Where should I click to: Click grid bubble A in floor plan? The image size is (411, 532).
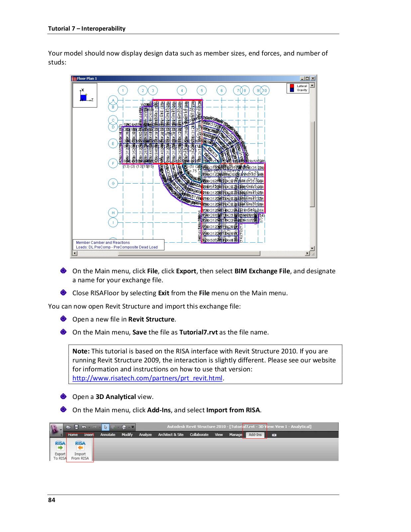tap(113, 100)
